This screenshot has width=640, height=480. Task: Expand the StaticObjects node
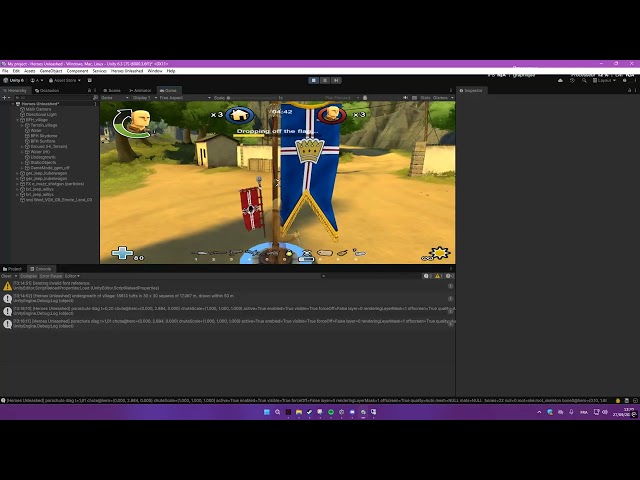tap(22, 162)
